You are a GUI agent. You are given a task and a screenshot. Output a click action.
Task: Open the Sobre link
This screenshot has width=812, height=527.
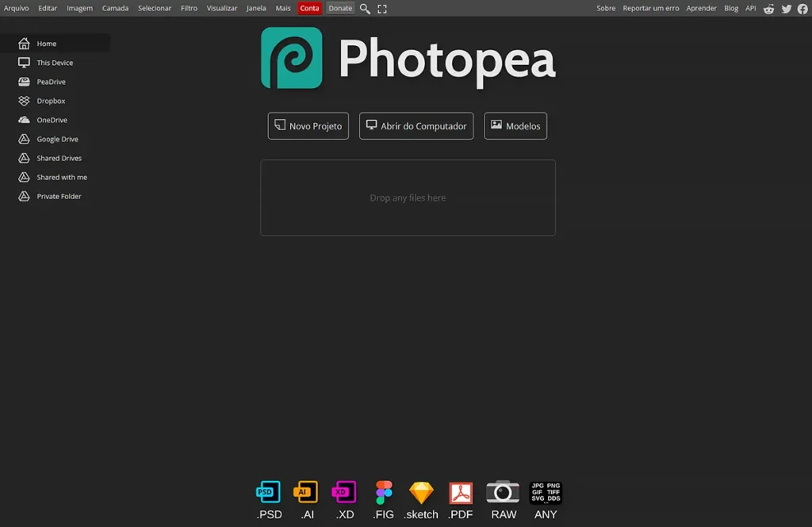pyautogui.click(x=606, y=8)
